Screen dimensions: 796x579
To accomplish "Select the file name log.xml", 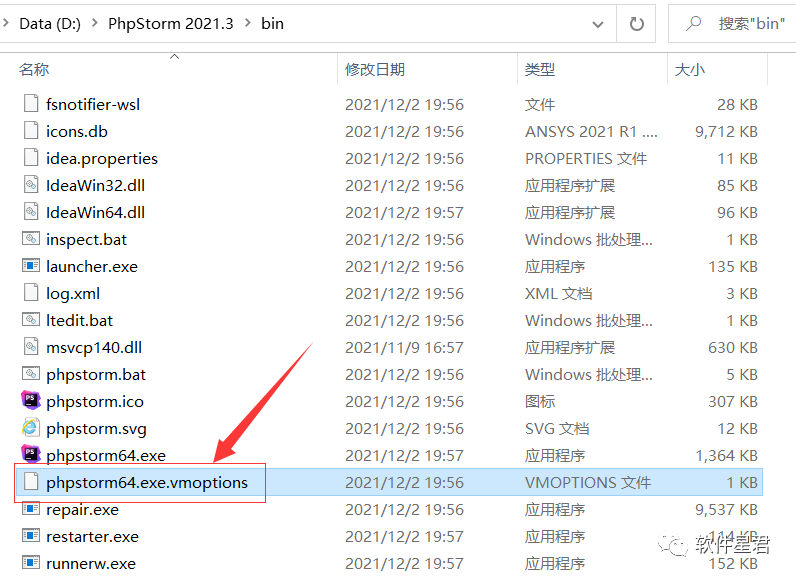I will 73,294.
